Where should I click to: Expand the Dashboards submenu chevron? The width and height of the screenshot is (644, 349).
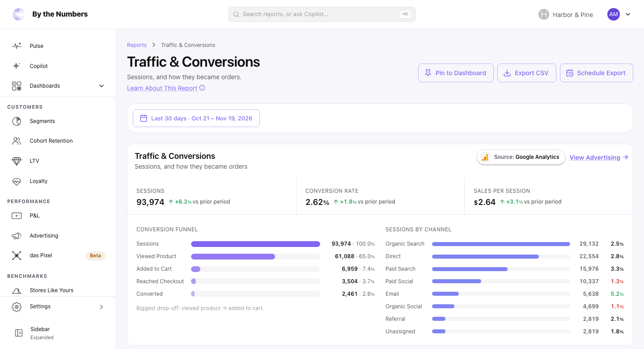coord(102,86)
